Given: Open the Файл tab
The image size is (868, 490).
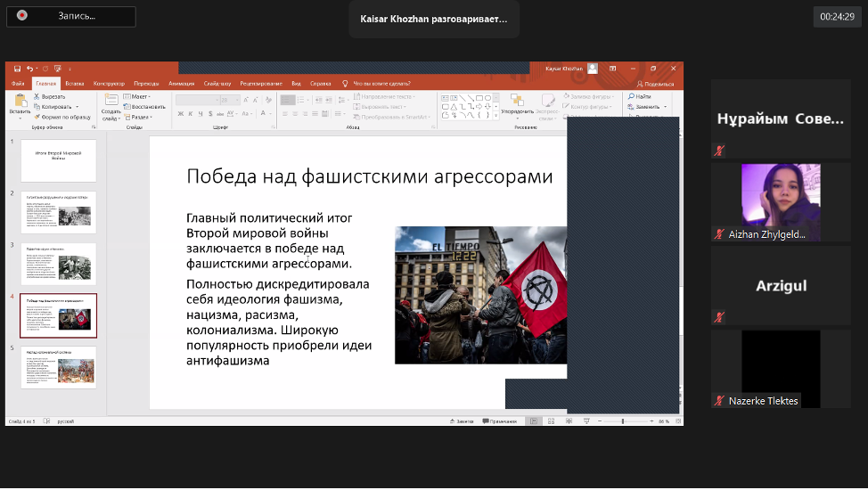Looking at the screenshot, I should coord(18,84).
